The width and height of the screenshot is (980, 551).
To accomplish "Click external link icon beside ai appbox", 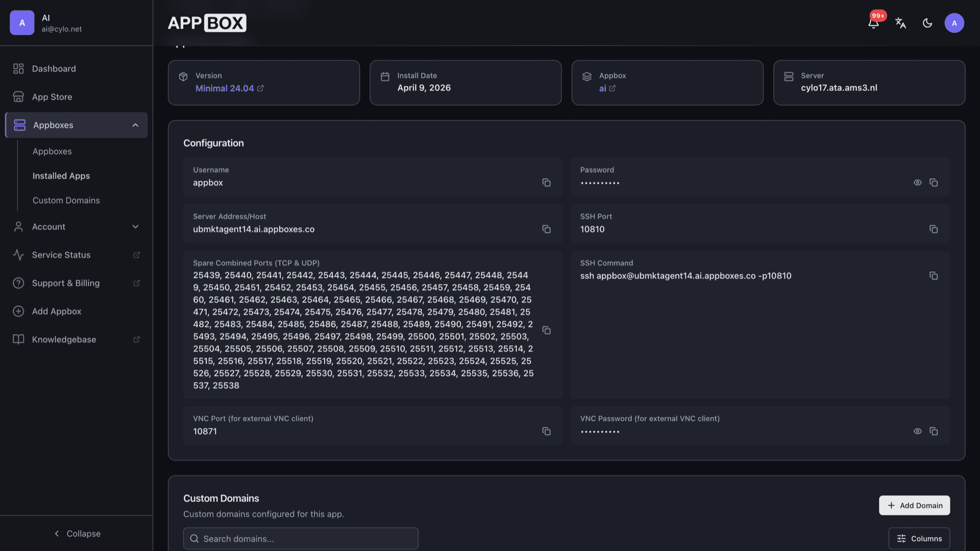I will [612, 88].
